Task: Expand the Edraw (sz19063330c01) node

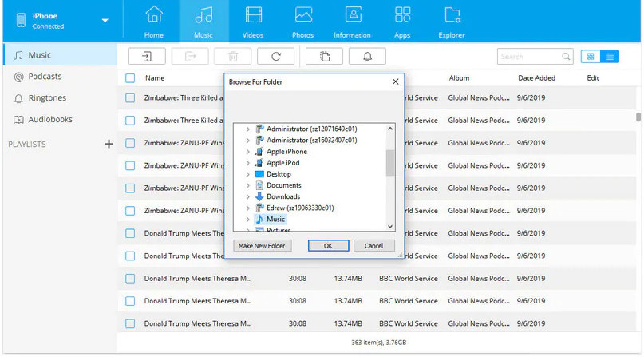Action: click(247, 208)
